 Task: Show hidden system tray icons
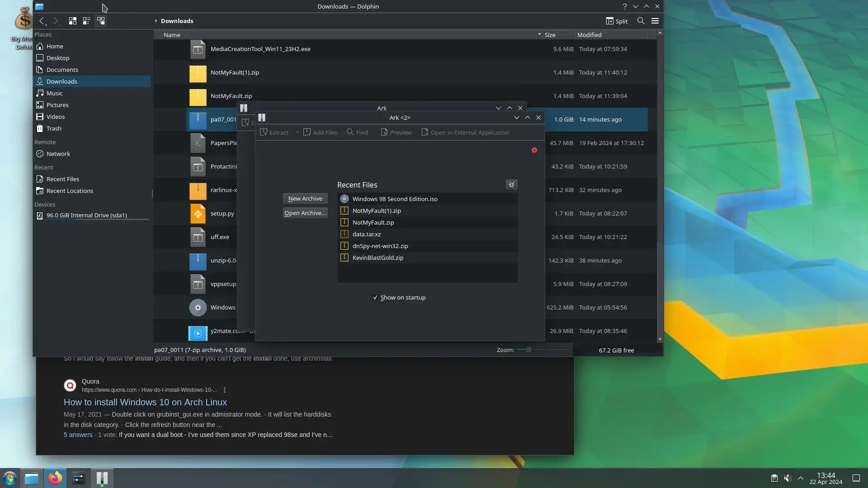pyautogui.click(x=801, y=478)
